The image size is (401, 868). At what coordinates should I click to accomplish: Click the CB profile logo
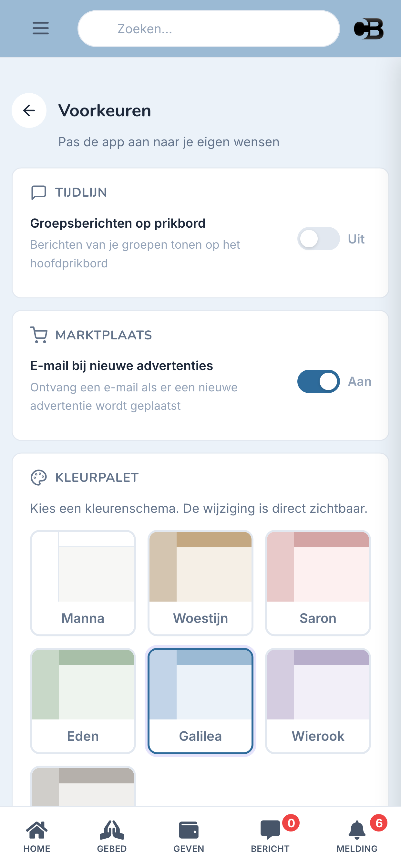(x=369, y=29)
